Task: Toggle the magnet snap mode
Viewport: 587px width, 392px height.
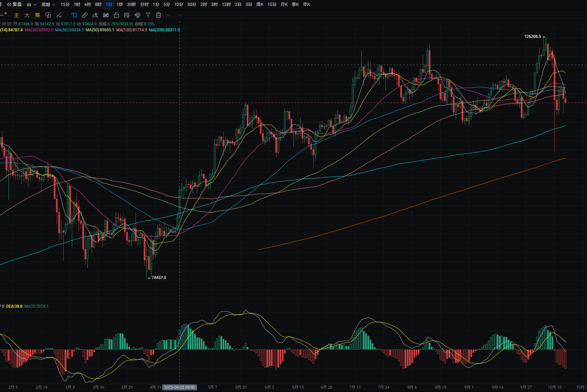Action: tap(138, 15)
